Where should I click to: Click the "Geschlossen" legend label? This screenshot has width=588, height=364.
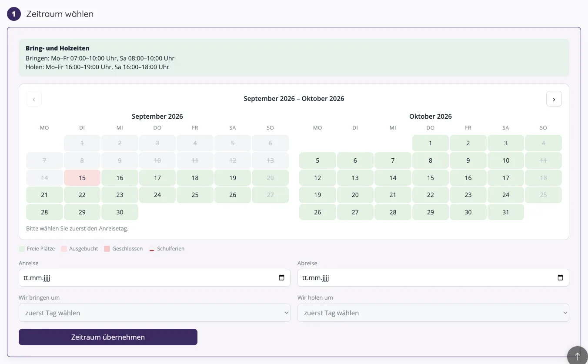tap(127, 249)
